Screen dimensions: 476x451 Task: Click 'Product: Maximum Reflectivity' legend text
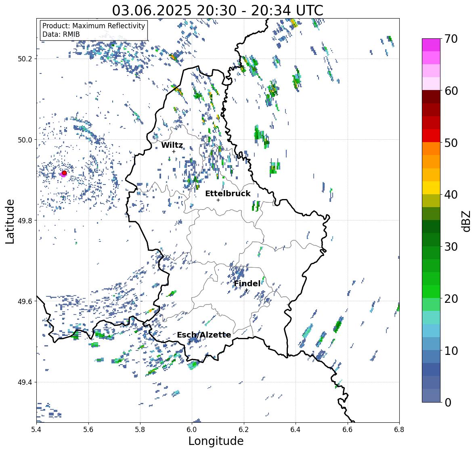click(x=94, y=26)
